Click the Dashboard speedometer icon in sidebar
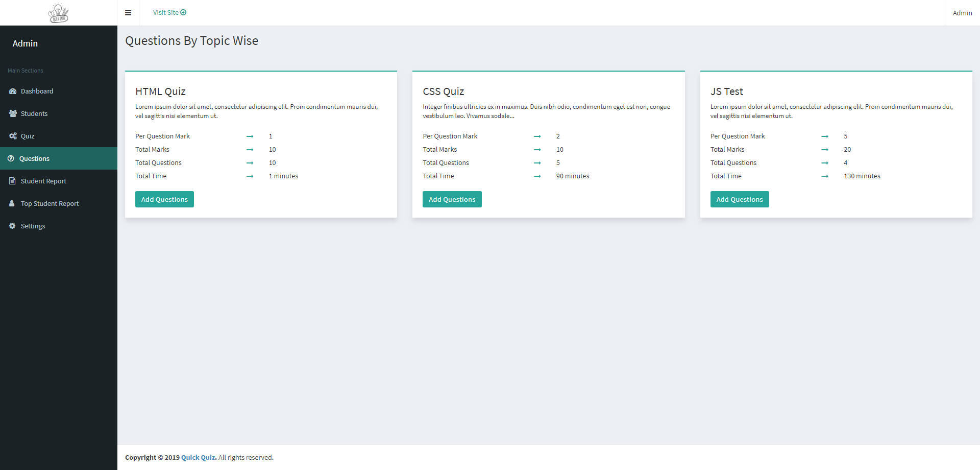 [12, 91]
